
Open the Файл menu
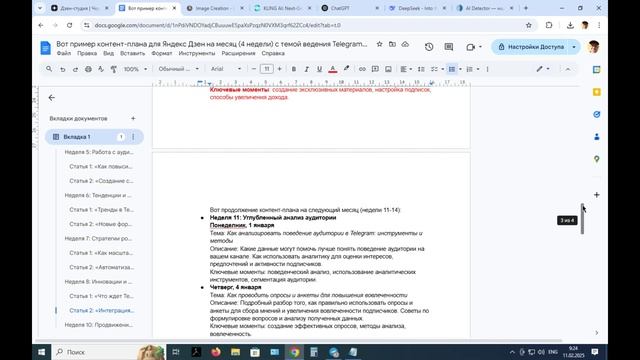coord(64,53)
